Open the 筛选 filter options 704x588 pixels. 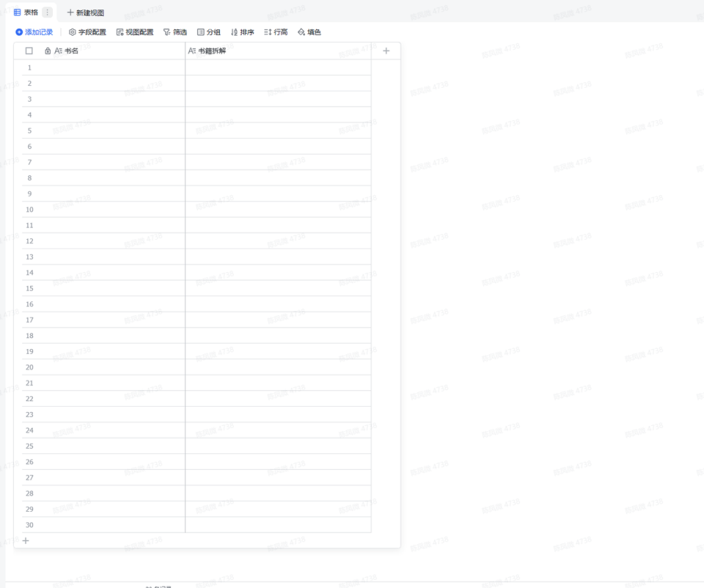pyautogui.click(x=175, y=32)
